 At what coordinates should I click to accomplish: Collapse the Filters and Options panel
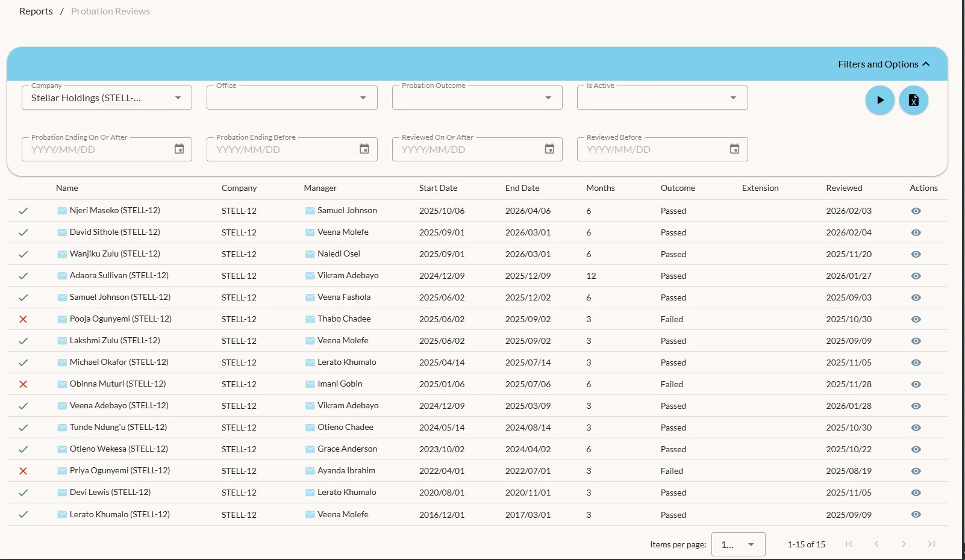(x=884, y=64)
